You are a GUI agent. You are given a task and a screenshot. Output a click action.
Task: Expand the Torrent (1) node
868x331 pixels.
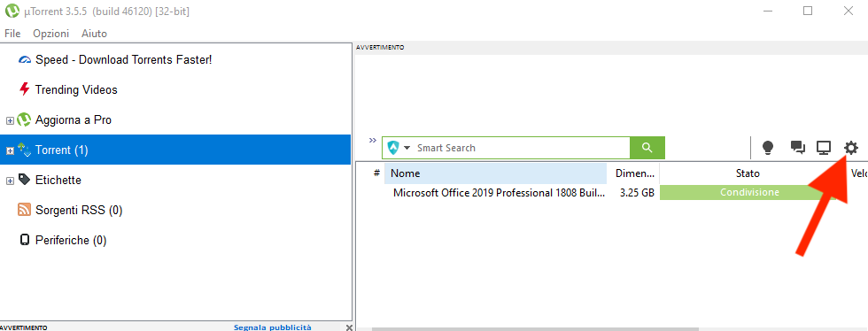click(10, 150)
